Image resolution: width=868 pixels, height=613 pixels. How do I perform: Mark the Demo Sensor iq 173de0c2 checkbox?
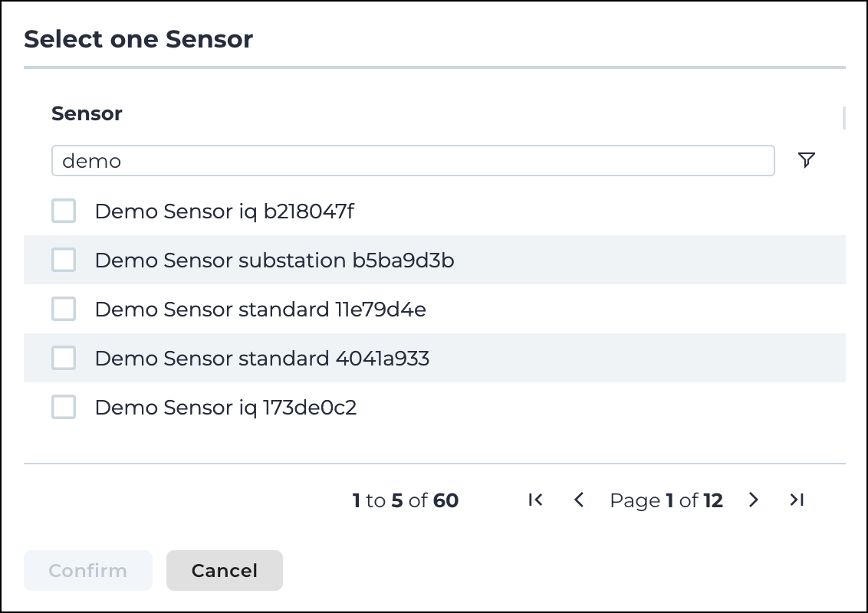[64, 407]
